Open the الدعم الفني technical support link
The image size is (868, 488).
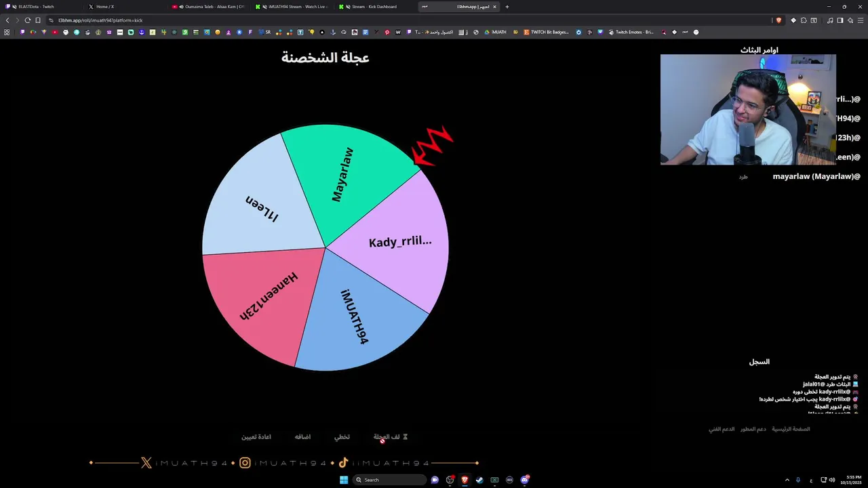722,429
